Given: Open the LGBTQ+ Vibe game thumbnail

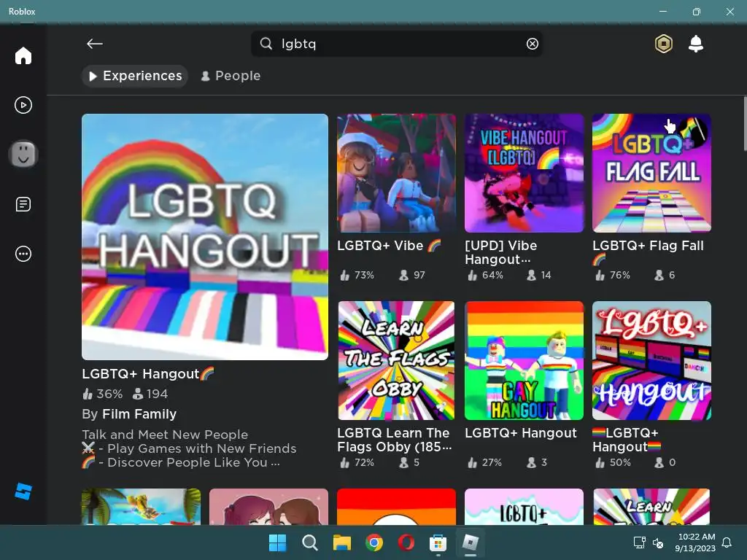Looking at the screenshot, I should click(396, 173).
